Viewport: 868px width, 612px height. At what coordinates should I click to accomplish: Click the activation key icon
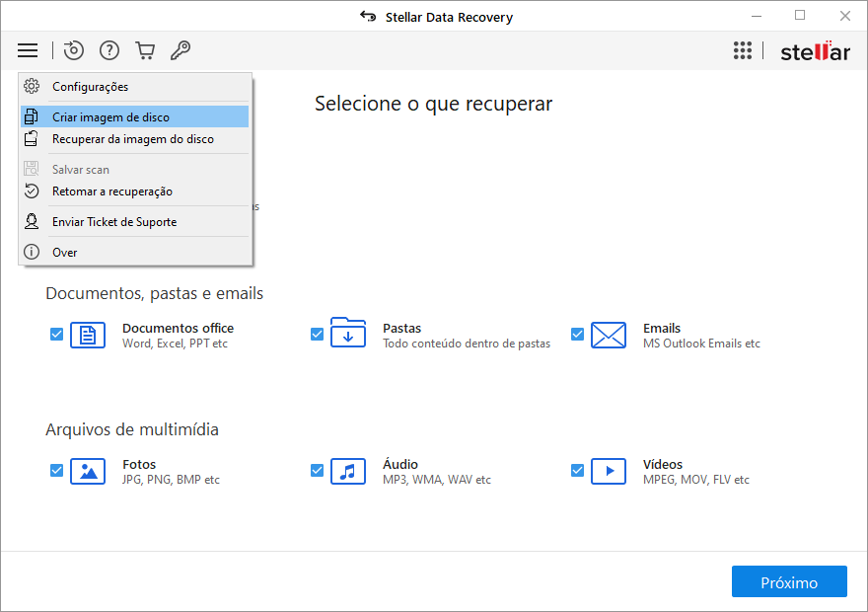click(180, 50)
